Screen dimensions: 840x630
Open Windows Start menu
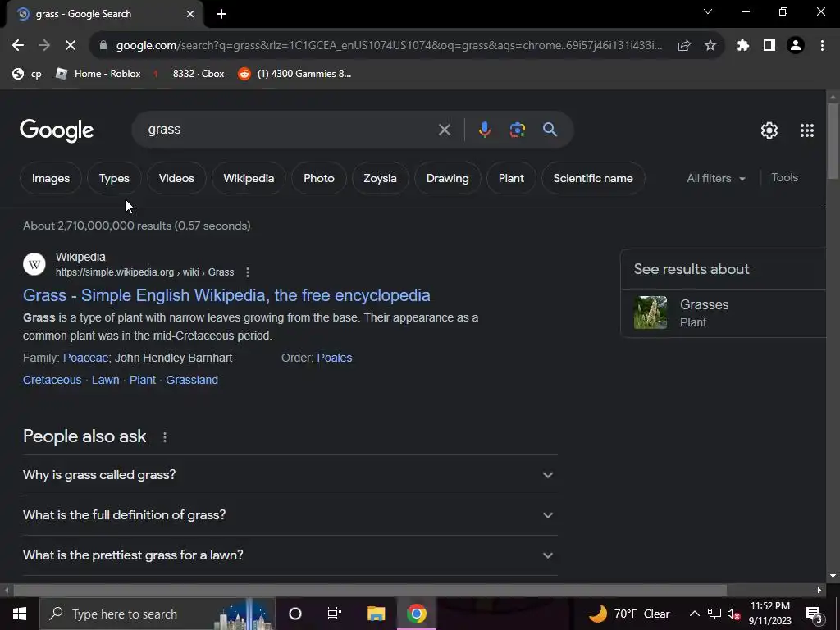[20, 614]
